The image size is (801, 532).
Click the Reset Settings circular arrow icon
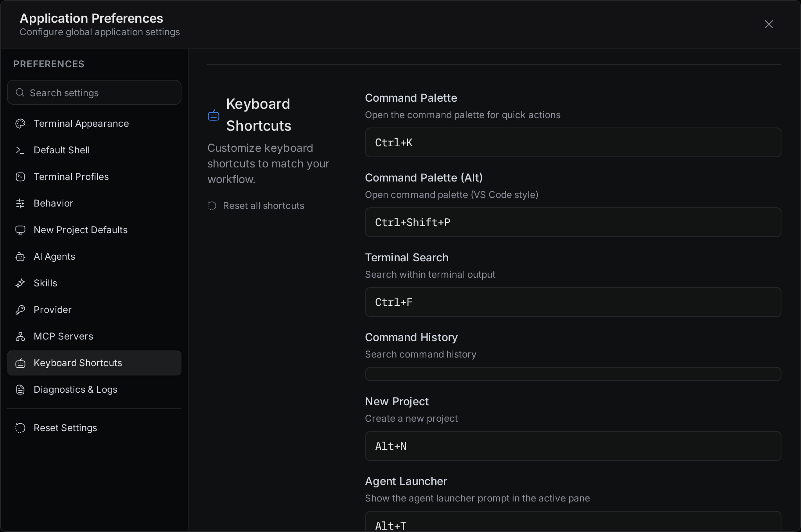20,428
